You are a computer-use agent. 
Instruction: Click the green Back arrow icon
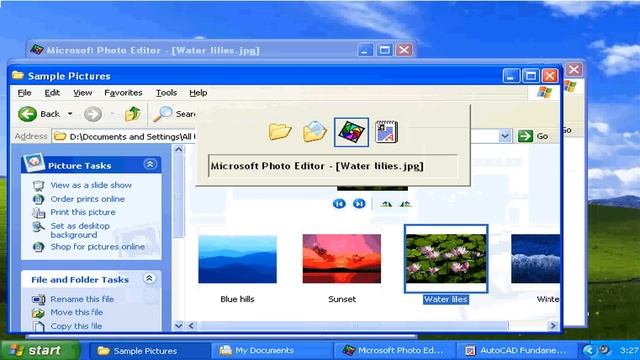tap(27, 114)
